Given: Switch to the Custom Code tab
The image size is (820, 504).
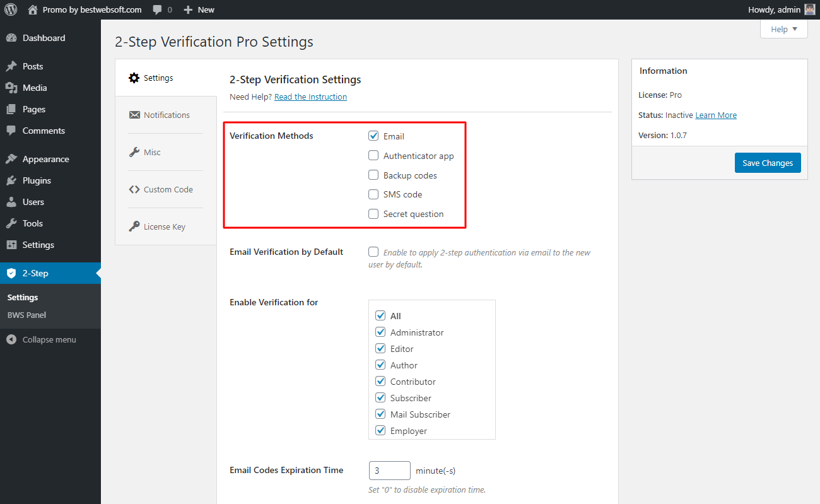Looking at the screenshot, I should point(166,189).
